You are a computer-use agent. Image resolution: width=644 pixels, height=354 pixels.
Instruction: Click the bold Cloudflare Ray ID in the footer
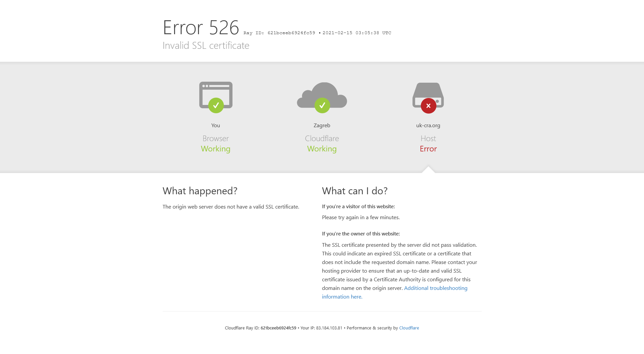tap(278, 328)
